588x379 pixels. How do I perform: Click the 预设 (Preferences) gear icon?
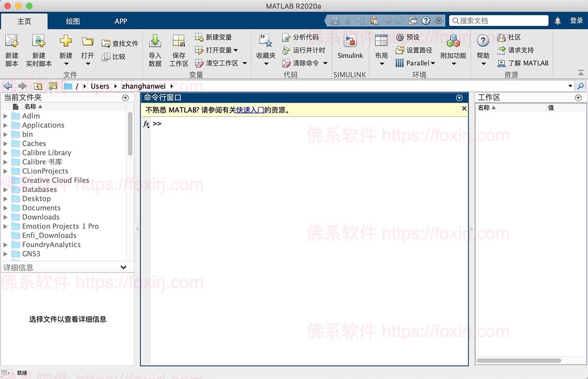tap(400, 37)
